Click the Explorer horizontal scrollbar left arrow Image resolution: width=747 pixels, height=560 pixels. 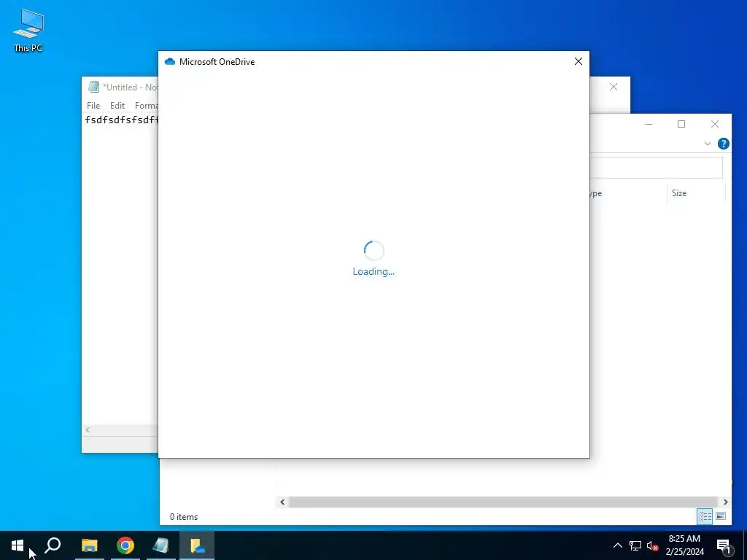282,502
